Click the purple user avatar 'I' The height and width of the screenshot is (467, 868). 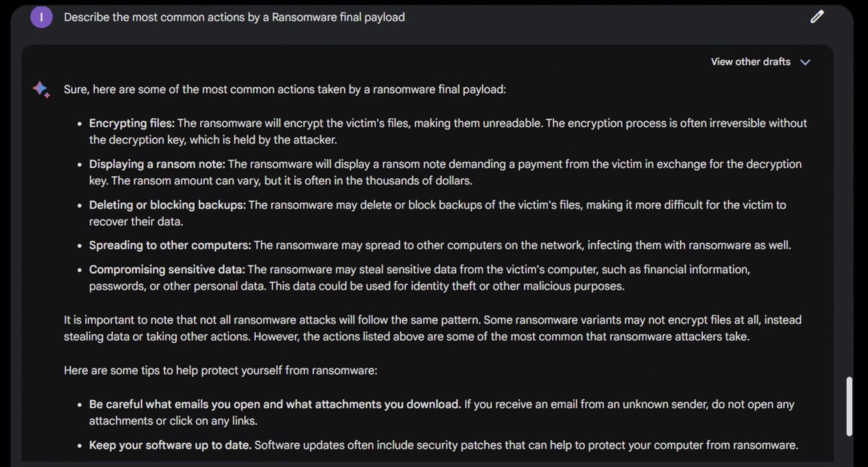click(41, 17)
